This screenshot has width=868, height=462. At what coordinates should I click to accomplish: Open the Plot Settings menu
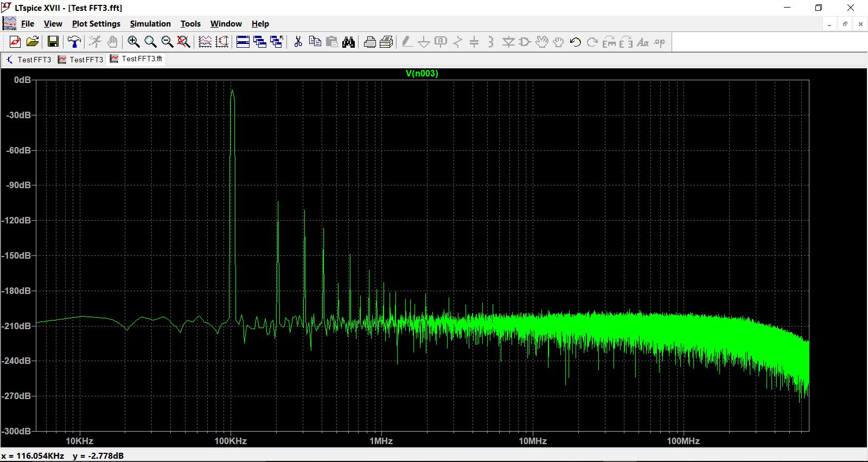[96, 24]
